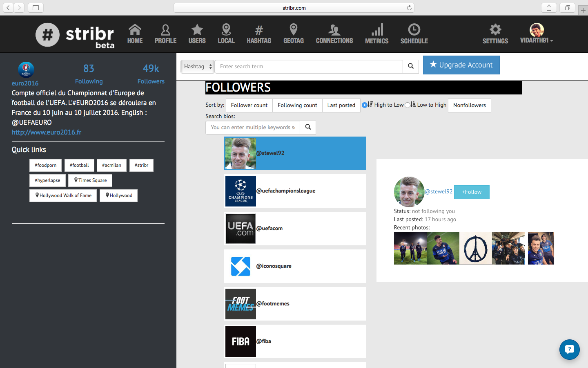
Task: Click the euro2016 username link
Action: (25, 83)
